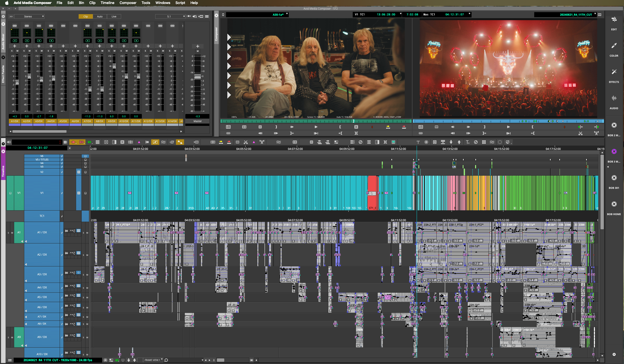Image resolution: width=624 pixels, height=364 pixels.
Task: Collapse the workspace sidebar with the small arrow
Action: coord(608,167)
